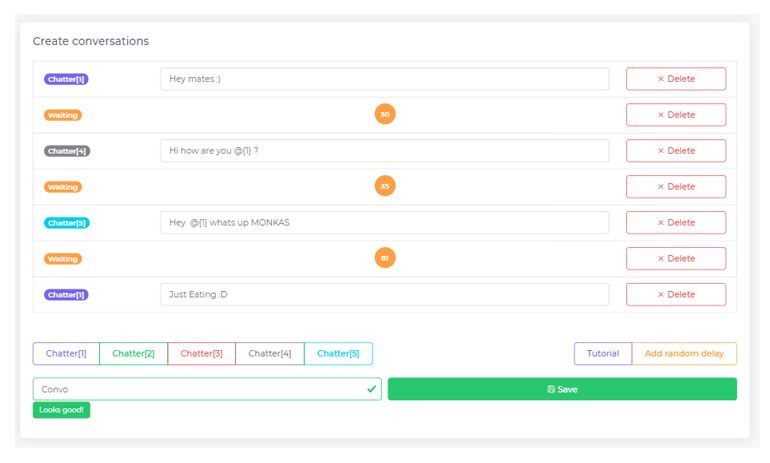The width and height of the screenshot is (770, 463).
Task: Delete the 'whats up MONKAS' row
Action: click(x=676, y=222)
